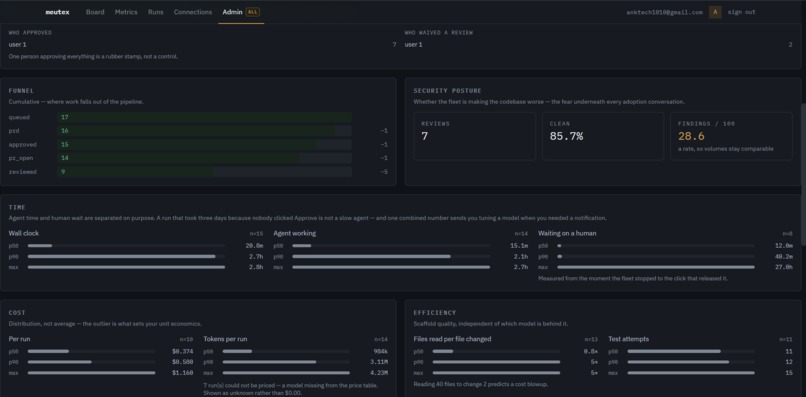Click the Agent working label
The image size is (806, 397).
point(295,233)
